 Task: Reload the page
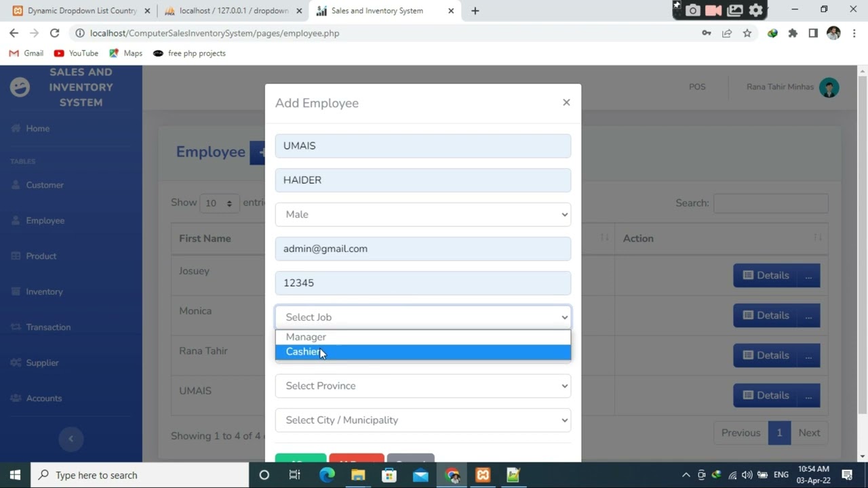(x=54, y=33)
